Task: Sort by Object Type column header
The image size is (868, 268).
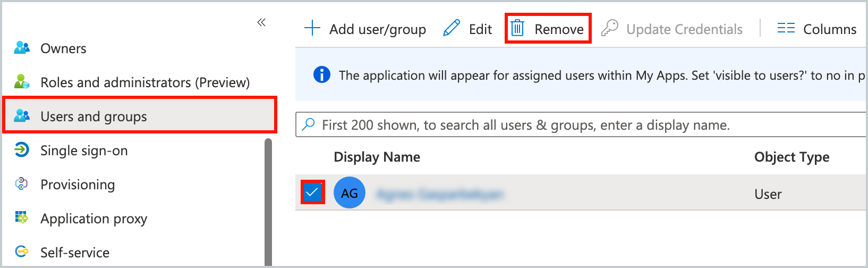Action: coord(792,157)
